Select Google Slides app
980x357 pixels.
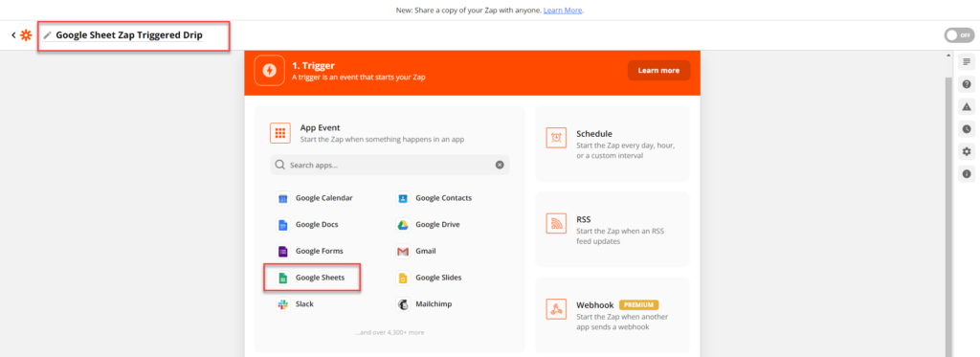pyautogui.click(x=430, y=278)
